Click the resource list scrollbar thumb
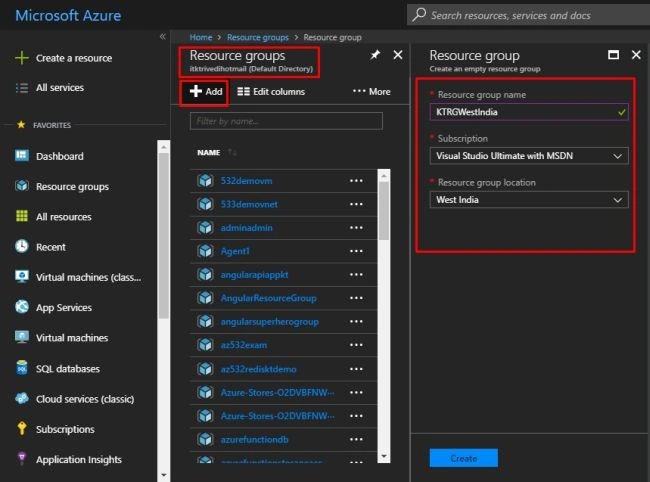Image resolution: width=650 pixels, height=482 pixels. click(x=384, y=211)
